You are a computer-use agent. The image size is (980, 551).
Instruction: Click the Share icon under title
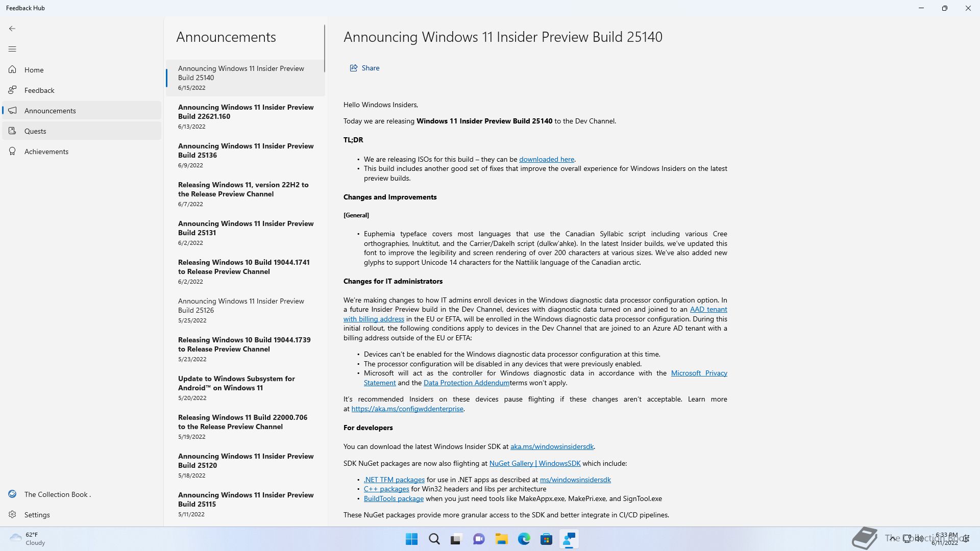pos(353,68)
